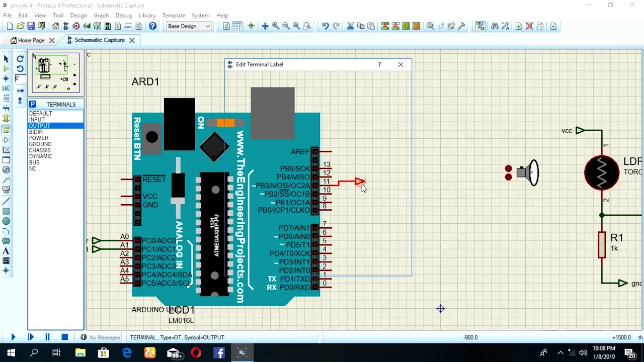The height and width of the screenshot is (362, 644).
Task: Select the Component Mode tool in sidebar
Action: click(x=6, y=69)
